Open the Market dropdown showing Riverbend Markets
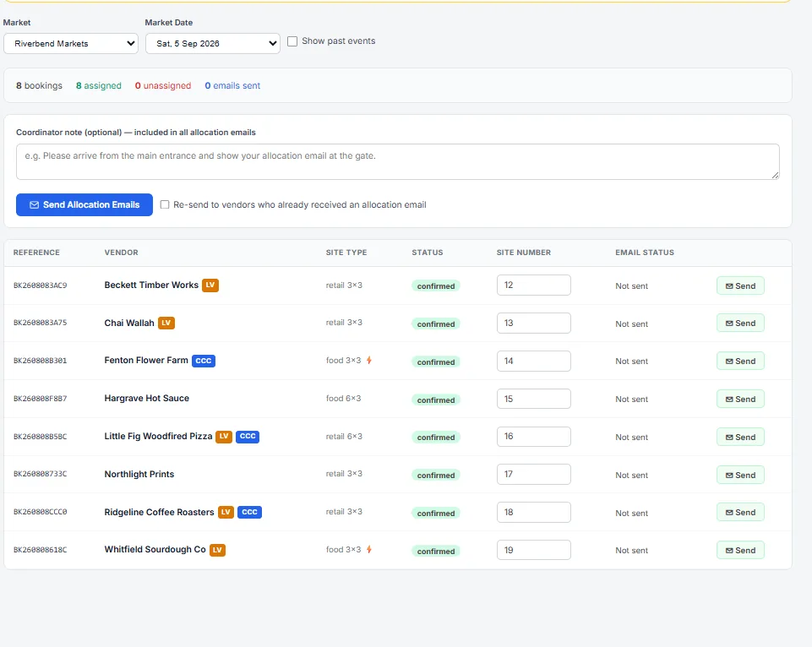The image size is (812, 647). pos(71,43)
